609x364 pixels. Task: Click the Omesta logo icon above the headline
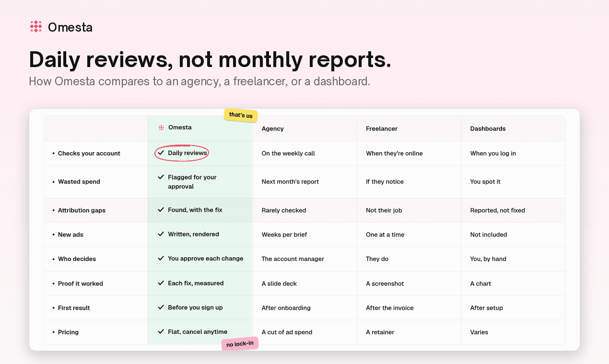[36, 27]
